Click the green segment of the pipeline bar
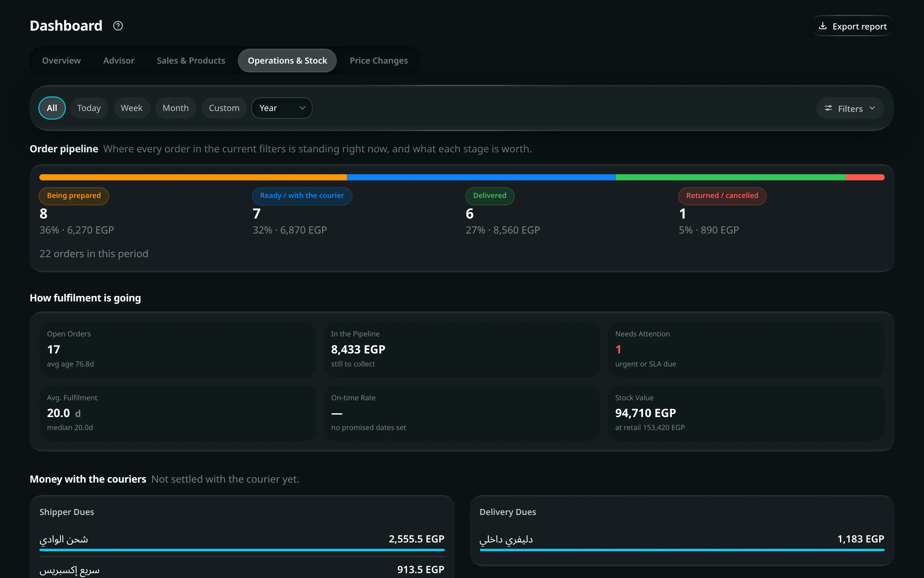 click(x=731, y=177)
